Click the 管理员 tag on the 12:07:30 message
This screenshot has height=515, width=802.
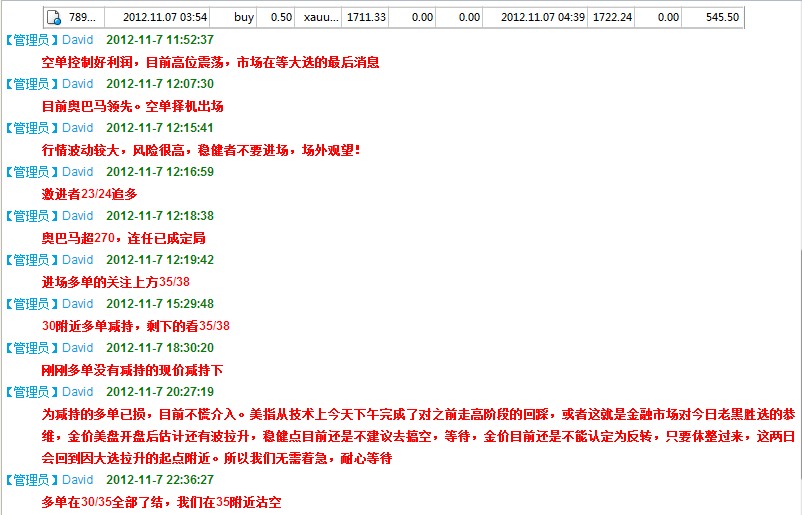coord(31,84)
